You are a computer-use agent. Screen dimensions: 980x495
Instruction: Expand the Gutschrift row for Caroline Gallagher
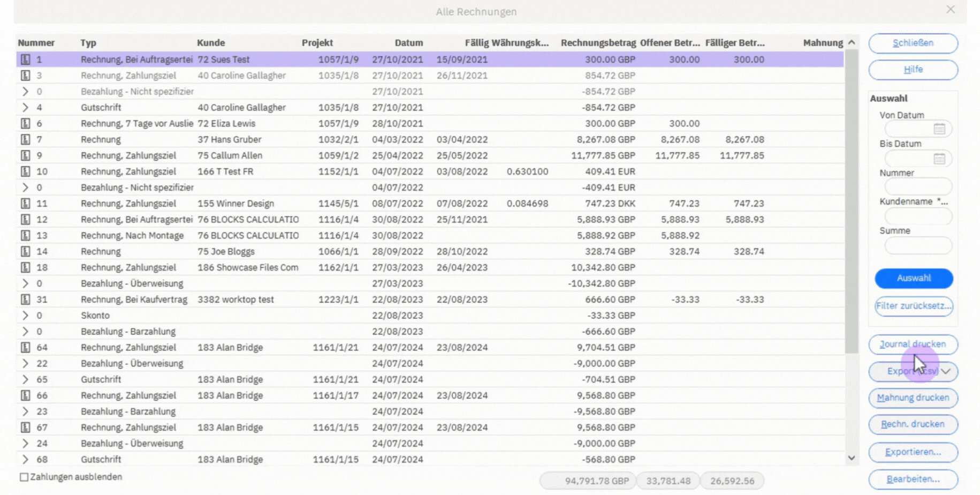tap(25, 107)
